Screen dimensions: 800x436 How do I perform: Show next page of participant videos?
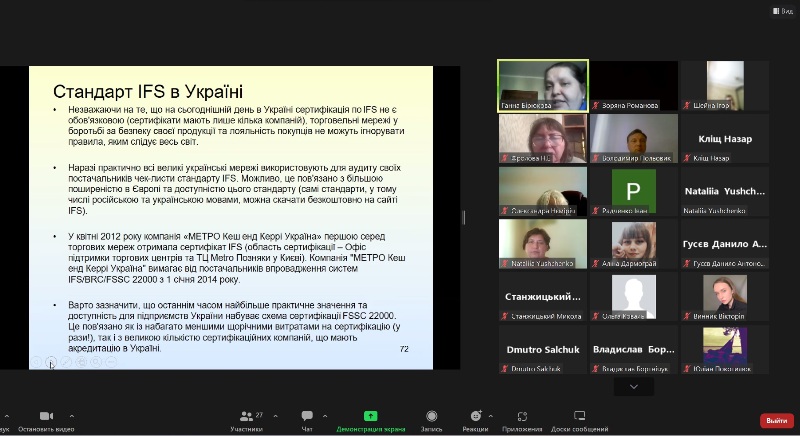[634, 387]
